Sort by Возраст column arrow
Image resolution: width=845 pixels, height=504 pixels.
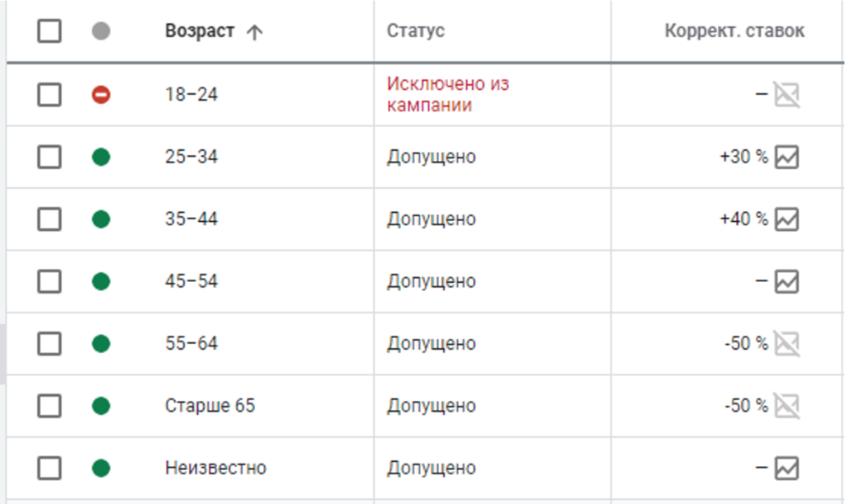point(254,32)
